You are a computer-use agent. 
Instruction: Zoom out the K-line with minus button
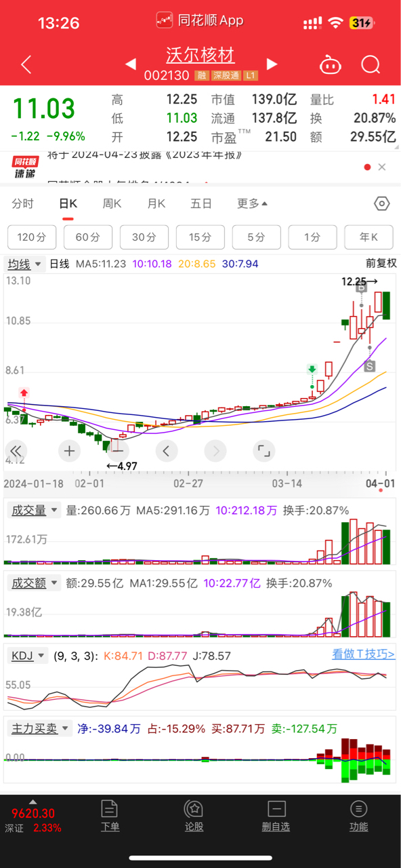(117, 450)
